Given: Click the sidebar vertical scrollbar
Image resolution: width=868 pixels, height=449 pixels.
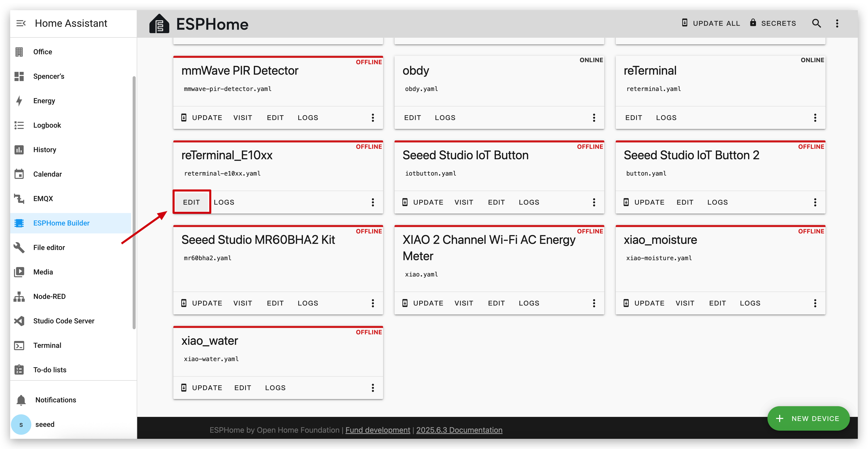Looking at the screenshot, I should (134, 202).
